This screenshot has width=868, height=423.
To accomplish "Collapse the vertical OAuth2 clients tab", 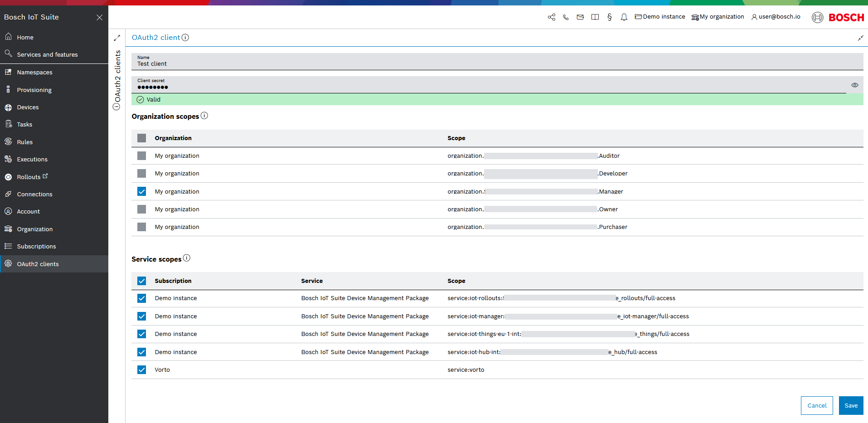I will (116, 107).
